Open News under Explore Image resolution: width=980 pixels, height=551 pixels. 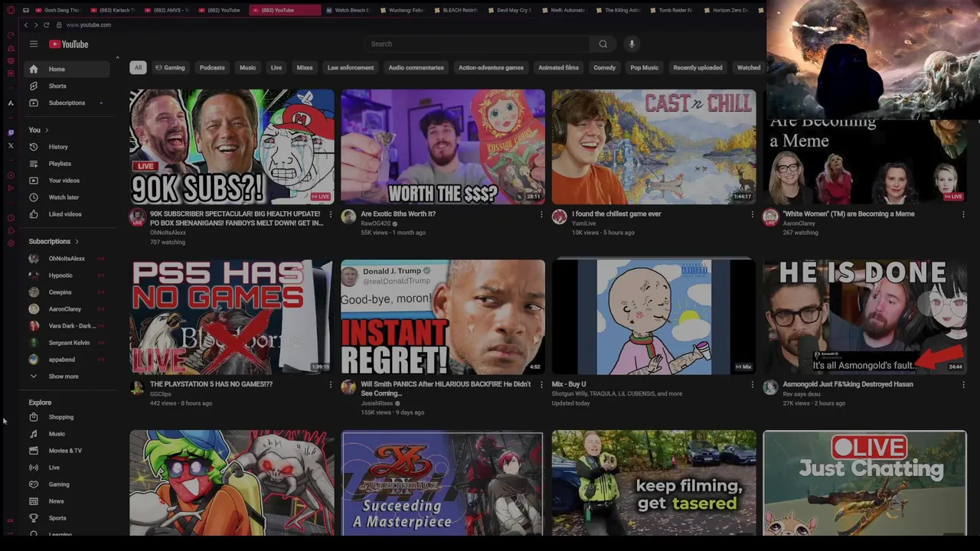click(x=66, y=501)
